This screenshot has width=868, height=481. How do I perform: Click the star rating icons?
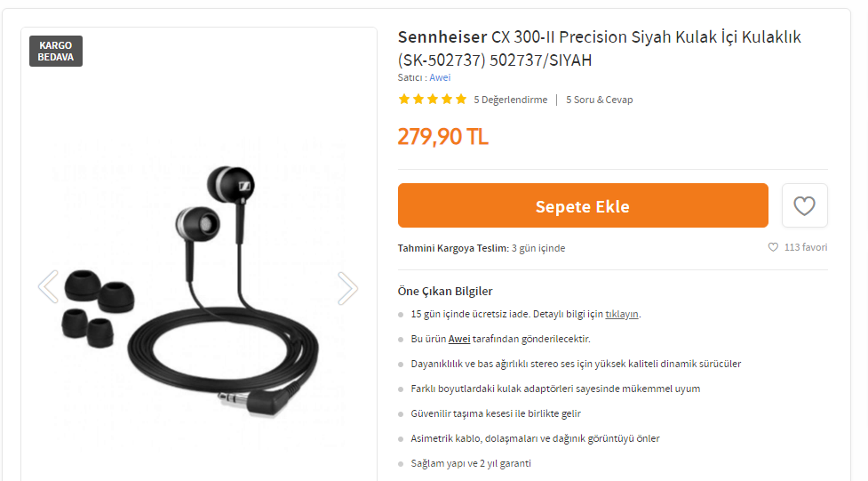point(433,100)
